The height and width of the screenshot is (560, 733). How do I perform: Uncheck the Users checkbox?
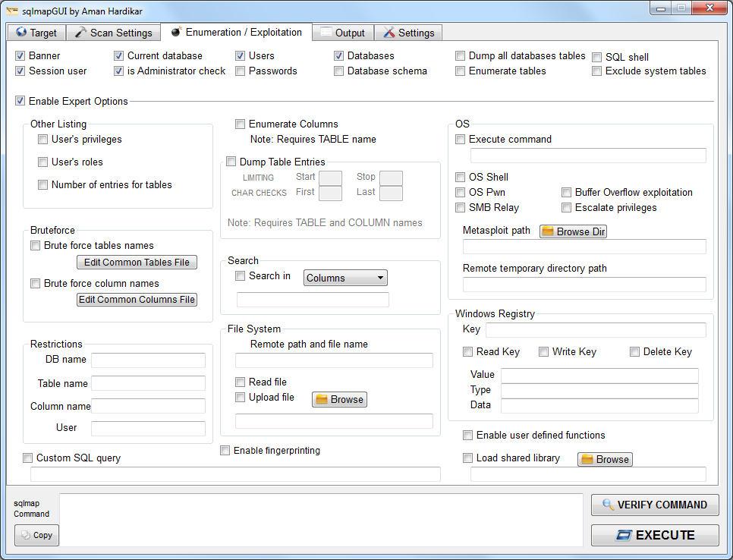click(241, 56)
